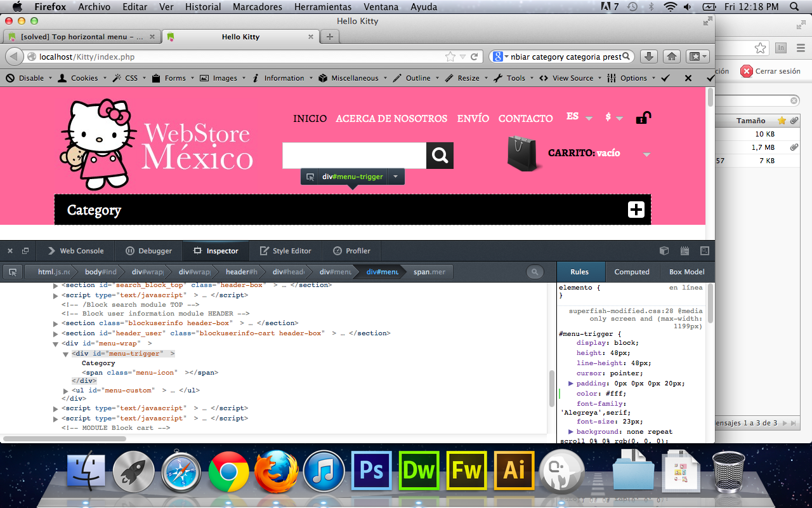812x508 pixels.
Task: Expand the padding CSS property
Action: point(571,384)
